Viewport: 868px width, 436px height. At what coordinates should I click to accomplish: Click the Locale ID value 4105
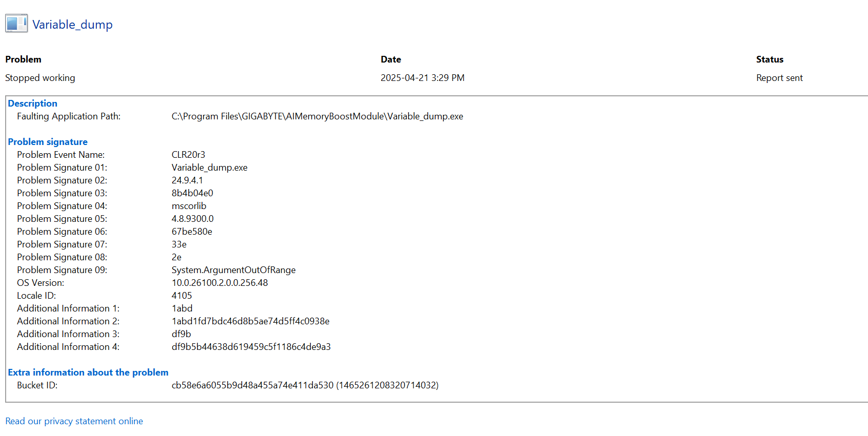tap(182, 296)
